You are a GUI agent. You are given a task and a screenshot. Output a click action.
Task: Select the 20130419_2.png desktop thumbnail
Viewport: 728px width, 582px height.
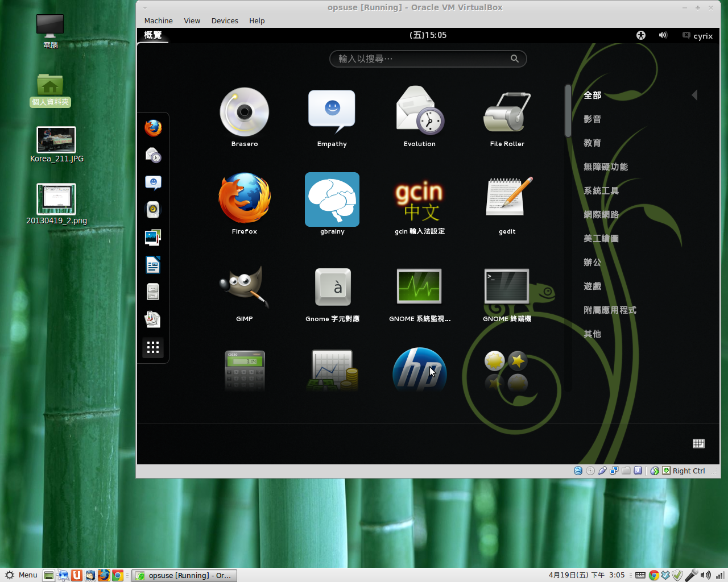click(x=56, y=204)
